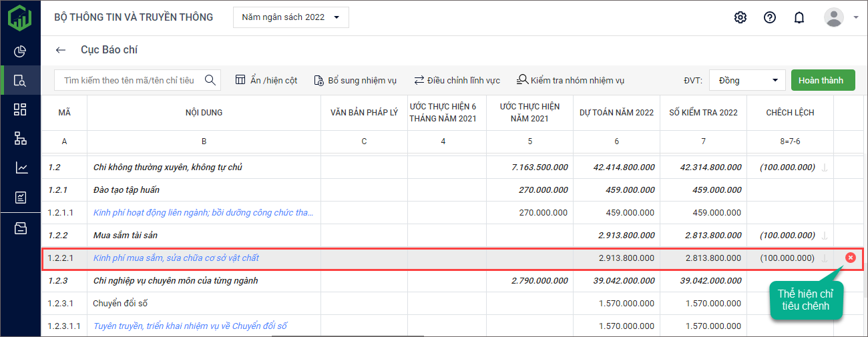Click Kiểm tra nhóm nhiệm vụ
The image size is (868, 337).
coord(570,80)
